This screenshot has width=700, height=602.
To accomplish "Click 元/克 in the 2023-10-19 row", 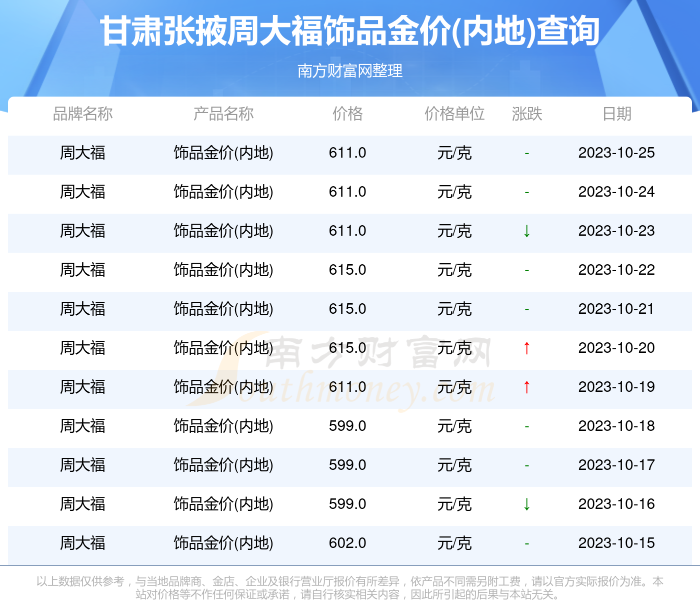I will (454, 387).
